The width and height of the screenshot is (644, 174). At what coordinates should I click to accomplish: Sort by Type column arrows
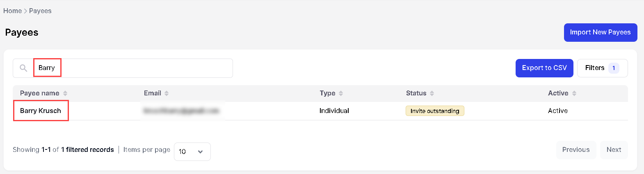coord(341,93)
